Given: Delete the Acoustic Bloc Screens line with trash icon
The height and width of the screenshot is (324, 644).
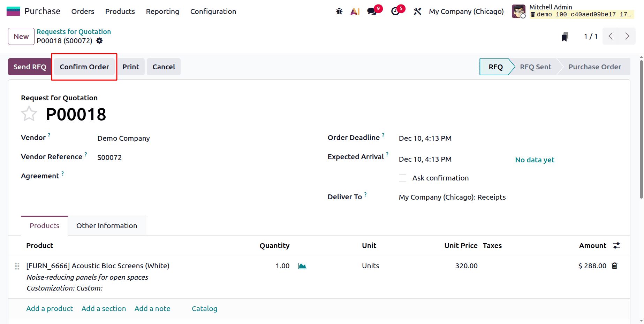Looking at the screenshot, I should [x=614, y=265].
